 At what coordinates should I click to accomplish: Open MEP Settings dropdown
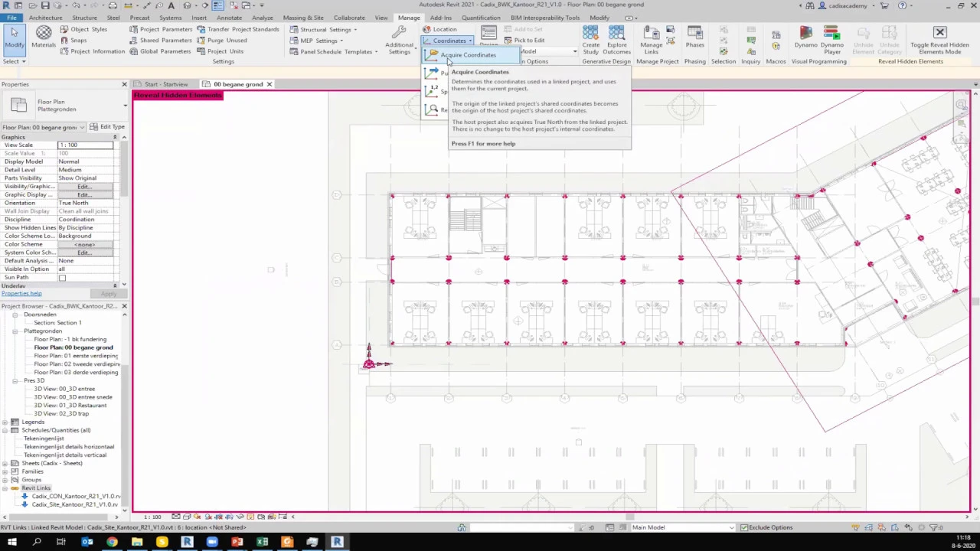tap(316, 41)
